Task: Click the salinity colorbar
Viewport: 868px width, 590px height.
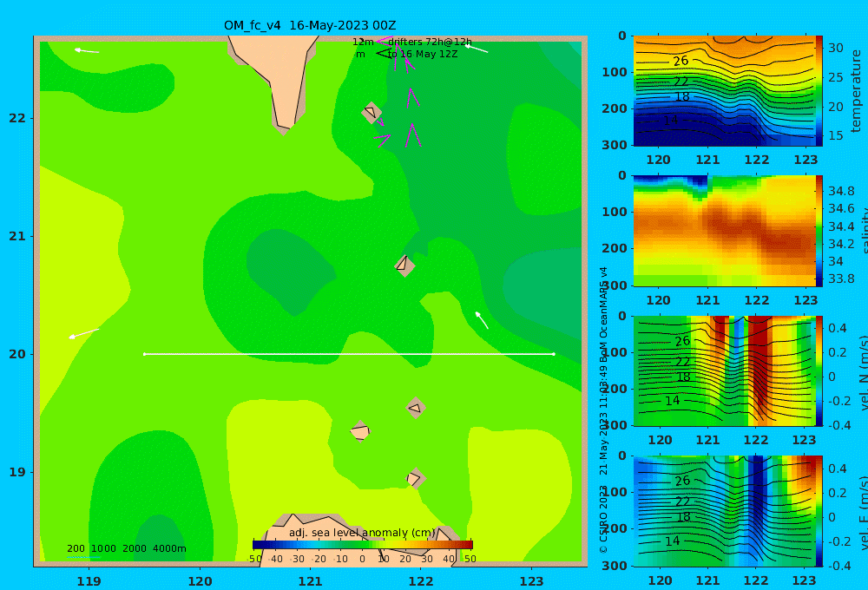Action: click(x=819, y=231)
